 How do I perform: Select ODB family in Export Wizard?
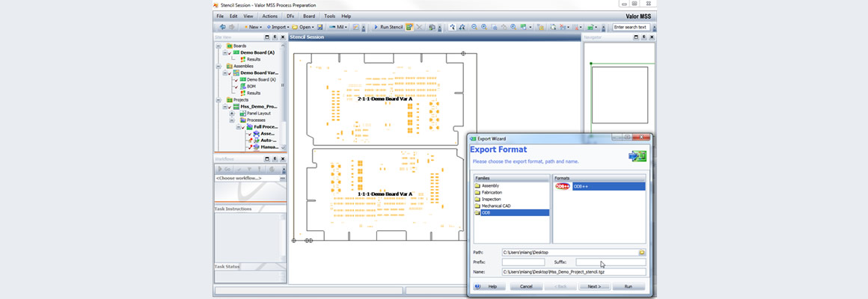tap(512, 212)
